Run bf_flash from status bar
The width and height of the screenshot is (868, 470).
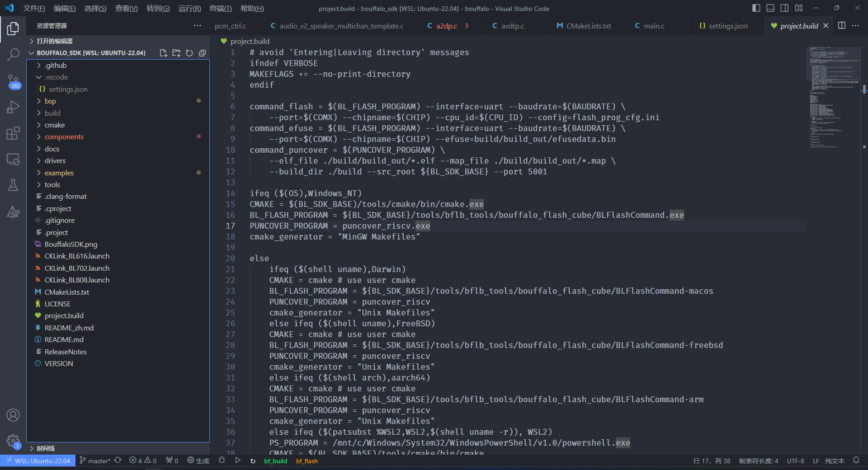307,461
